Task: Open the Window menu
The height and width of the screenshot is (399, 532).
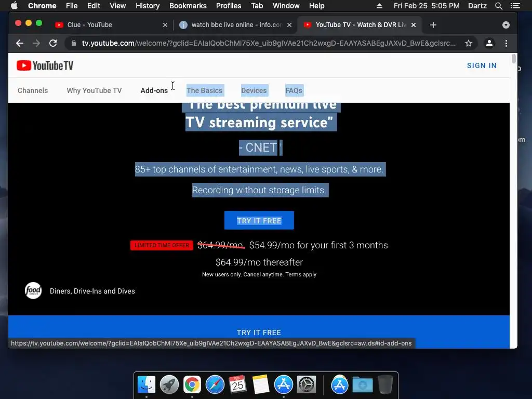Action: click(286, 6)
